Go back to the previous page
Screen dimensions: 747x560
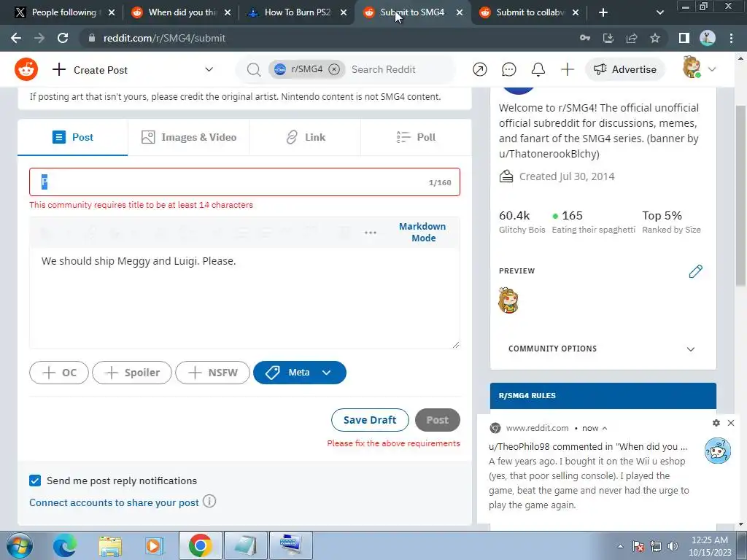click(x=16, y=38)
